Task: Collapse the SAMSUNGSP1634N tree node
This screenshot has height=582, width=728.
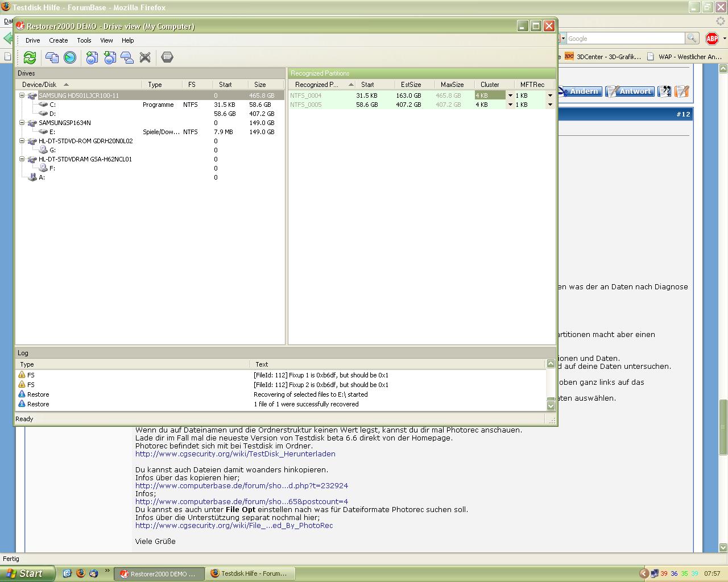Action: pos(22,123)
